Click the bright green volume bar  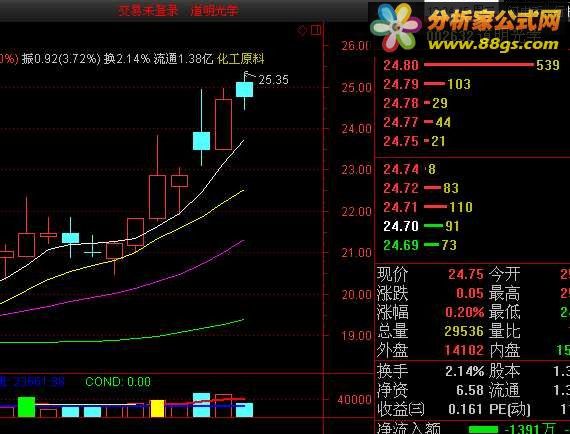[x=27, y=406]
